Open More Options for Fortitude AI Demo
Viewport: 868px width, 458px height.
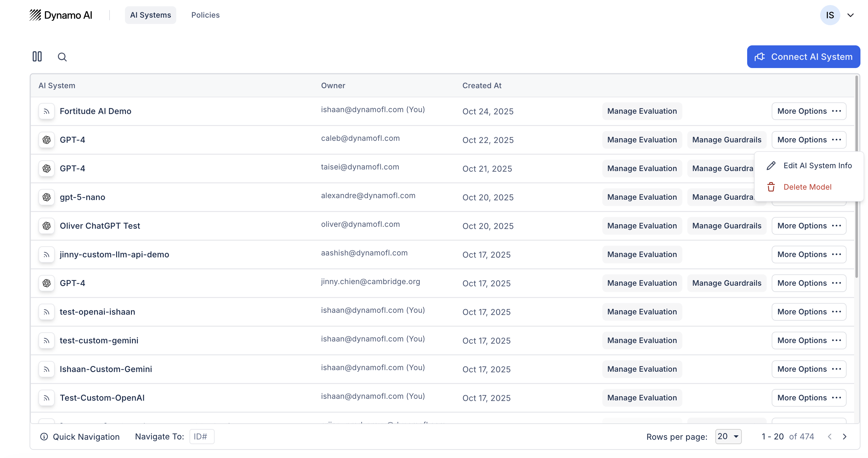pyautogui.click(x=809, y=111)
